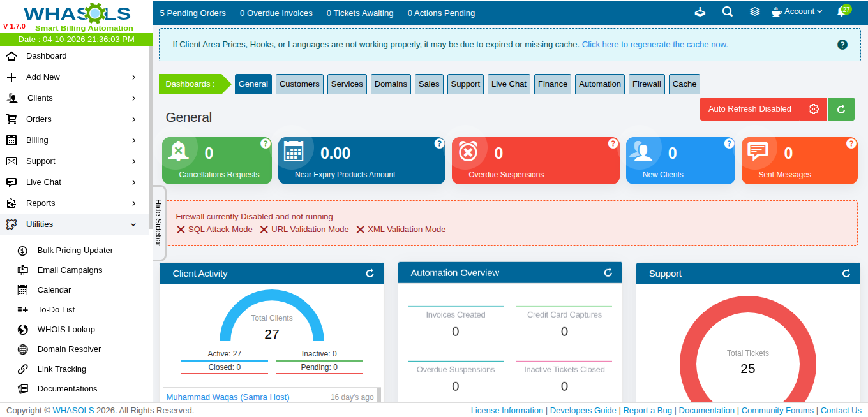Click the green dashboard refresh button

pyautogui.click(x=841, y=109)
